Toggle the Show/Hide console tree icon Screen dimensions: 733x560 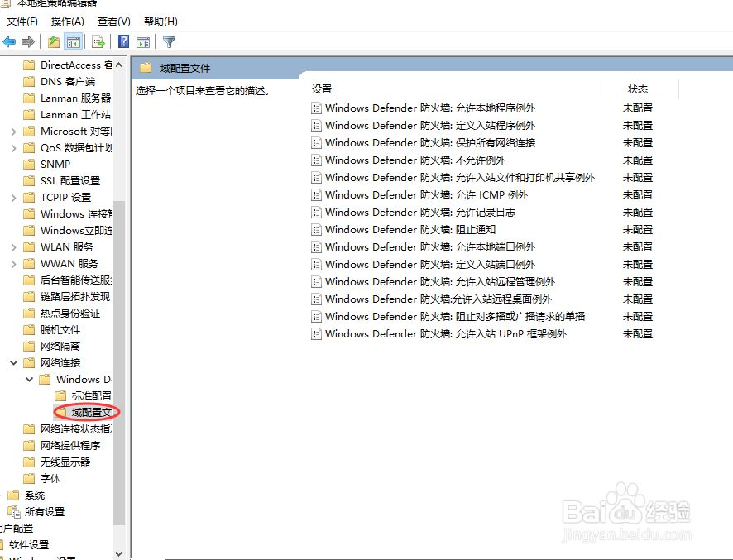click(x=74, y=42)
